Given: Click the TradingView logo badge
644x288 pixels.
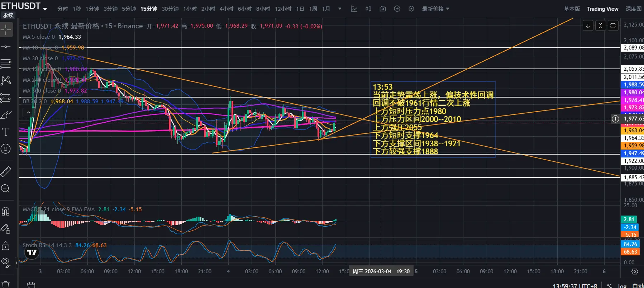Looking at the screenshot, I should (32, 252).
